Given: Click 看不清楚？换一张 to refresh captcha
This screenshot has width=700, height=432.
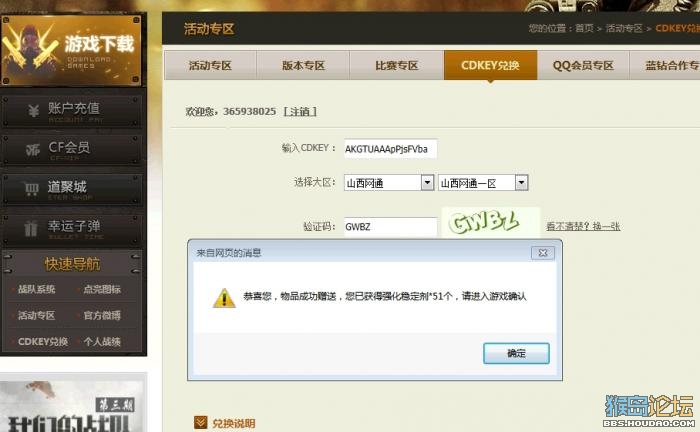Looking at the screenshot, I should pos(583,227).
